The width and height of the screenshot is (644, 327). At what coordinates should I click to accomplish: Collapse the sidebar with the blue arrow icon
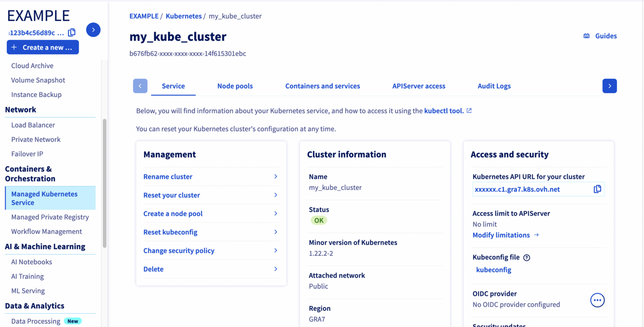point(93,29)
